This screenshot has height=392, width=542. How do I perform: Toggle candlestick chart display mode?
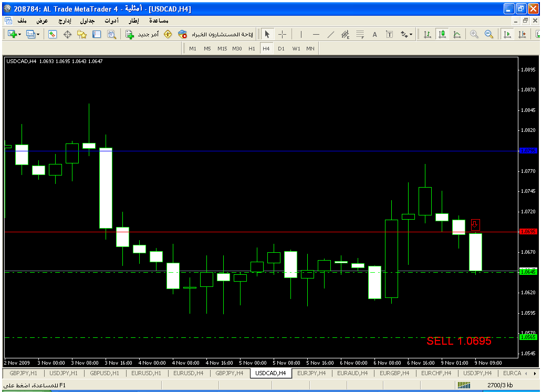(442, 34)
